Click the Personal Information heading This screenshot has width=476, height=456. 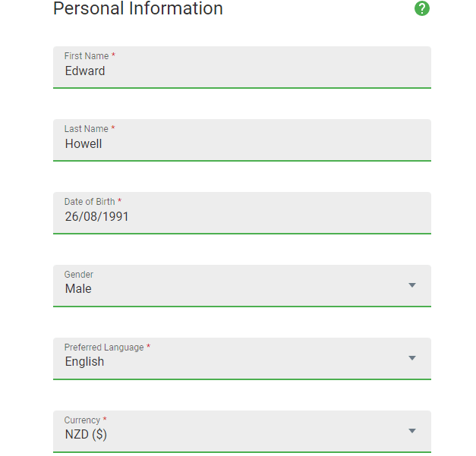click(138, 8)
